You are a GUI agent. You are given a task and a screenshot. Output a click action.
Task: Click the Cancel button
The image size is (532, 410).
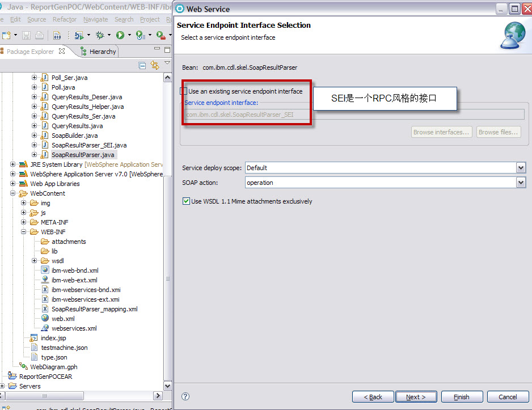[508, 397]
